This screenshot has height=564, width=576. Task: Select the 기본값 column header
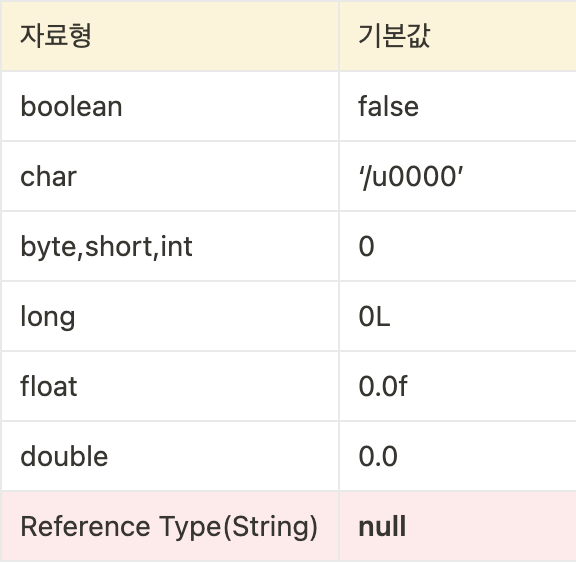(x=458, y=36)
